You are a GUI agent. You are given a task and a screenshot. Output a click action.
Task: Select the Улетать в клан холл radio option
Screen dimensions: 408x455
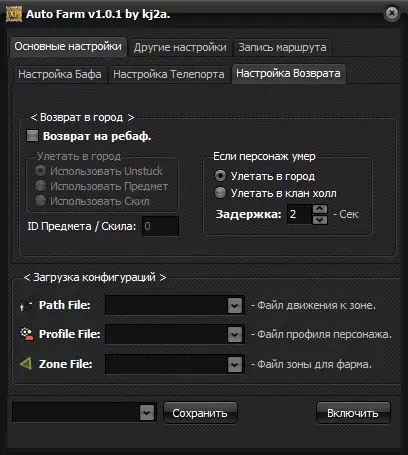(x=220, y=193)
